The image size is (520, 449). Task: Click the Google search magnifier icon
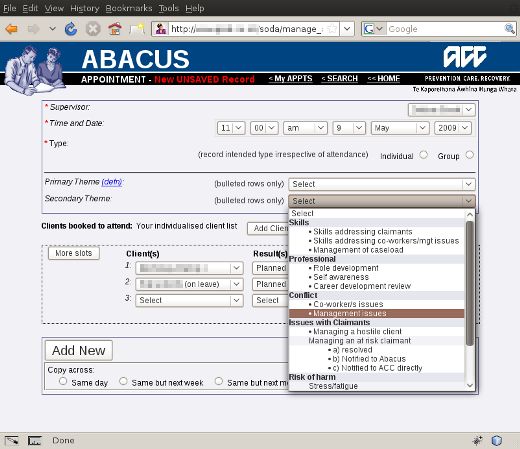[509, 29]
